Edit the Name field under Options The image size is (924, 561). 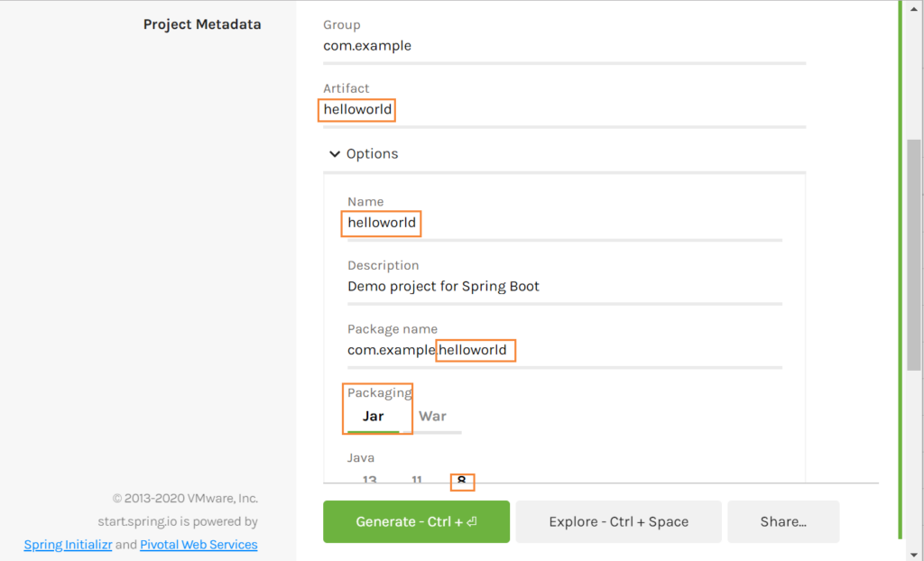(565, 223)
